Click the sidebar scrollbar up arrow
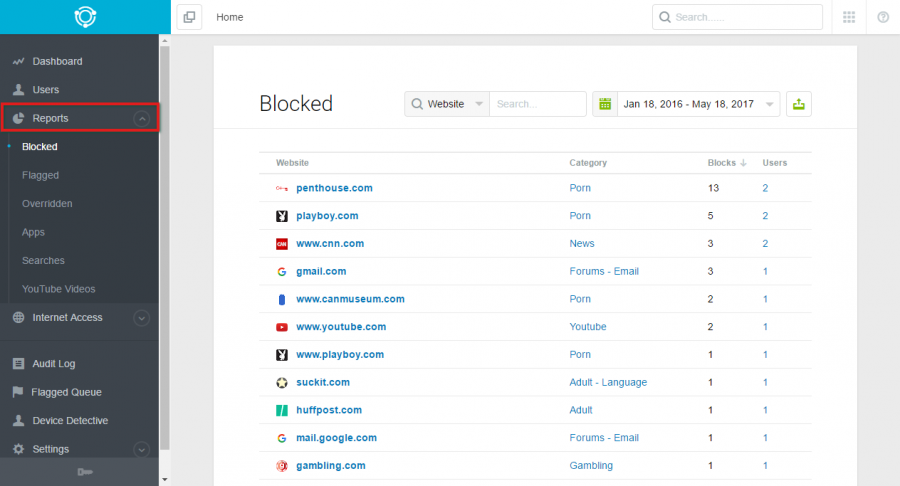The width and height of the screenshot is (900, 486). pyautogui.click(x=165, y=41)
